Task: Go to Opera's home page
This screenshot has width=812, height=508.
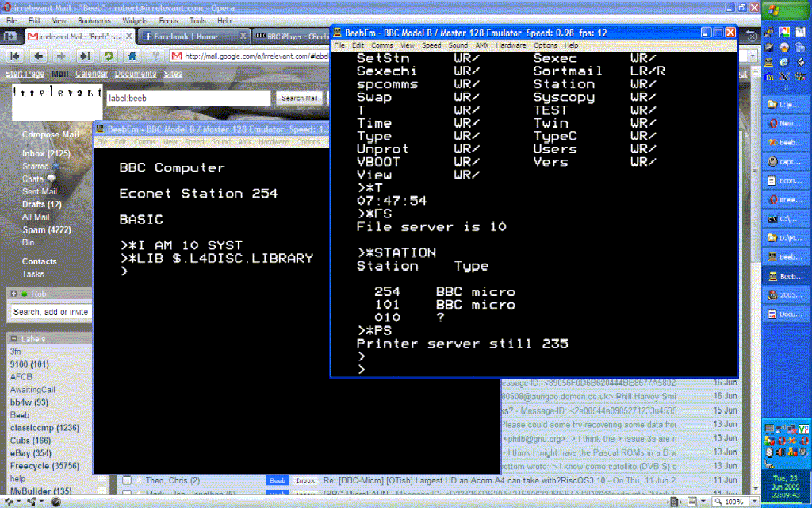Action: 132,56
